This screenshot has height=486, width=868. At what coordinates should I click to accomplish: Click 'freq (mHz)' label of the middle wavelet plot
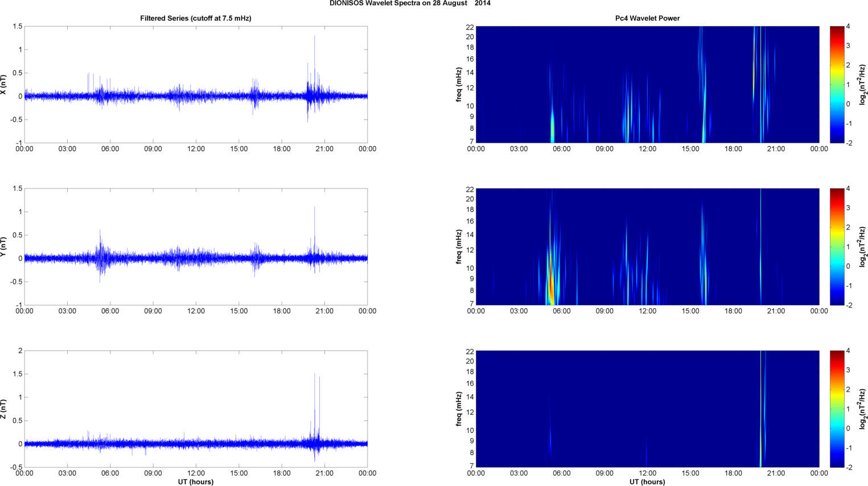pyautogui.click(x=459, y=247)
